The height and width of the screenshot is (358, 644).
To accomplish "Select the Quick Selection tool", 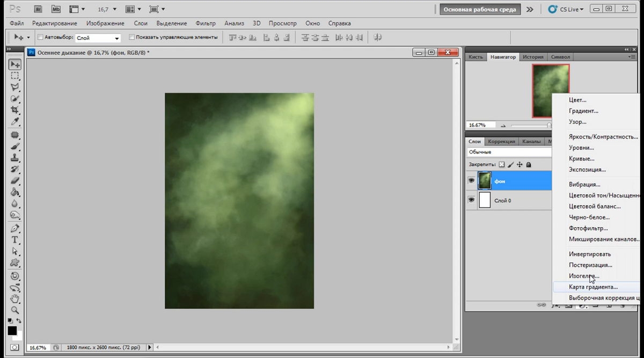I will click(14, 98).
